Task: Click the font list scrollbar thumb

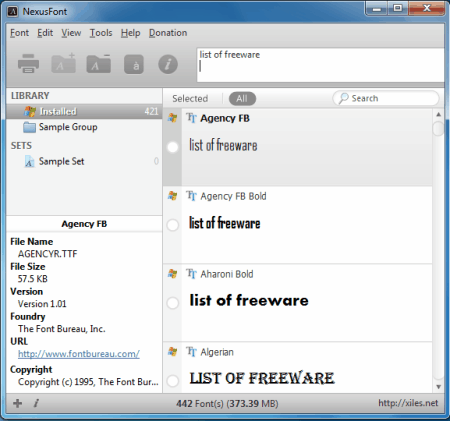Action: [438, 129]
